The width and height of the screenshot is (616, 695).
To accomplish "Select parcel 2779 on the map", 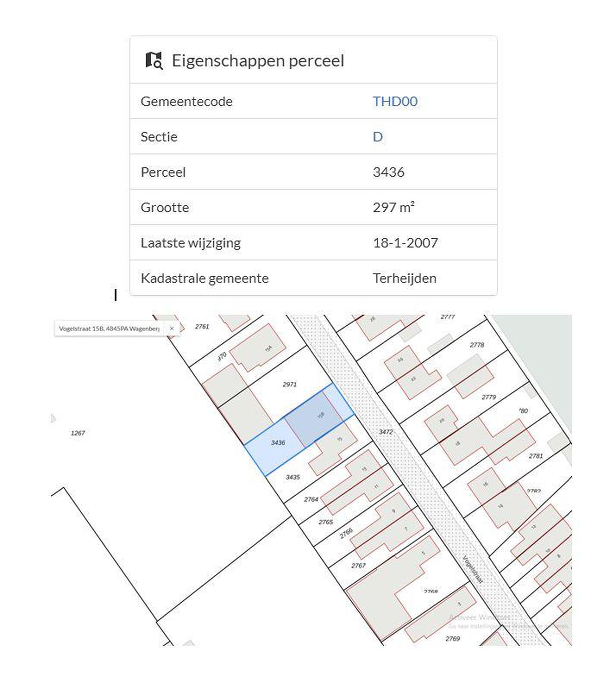I will 489,397.
